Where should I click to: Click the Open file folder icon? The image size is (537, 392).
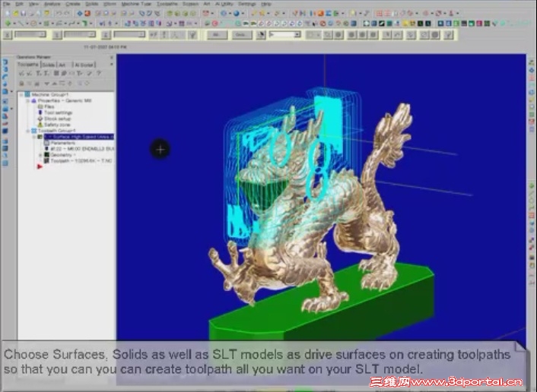point(16,14)
